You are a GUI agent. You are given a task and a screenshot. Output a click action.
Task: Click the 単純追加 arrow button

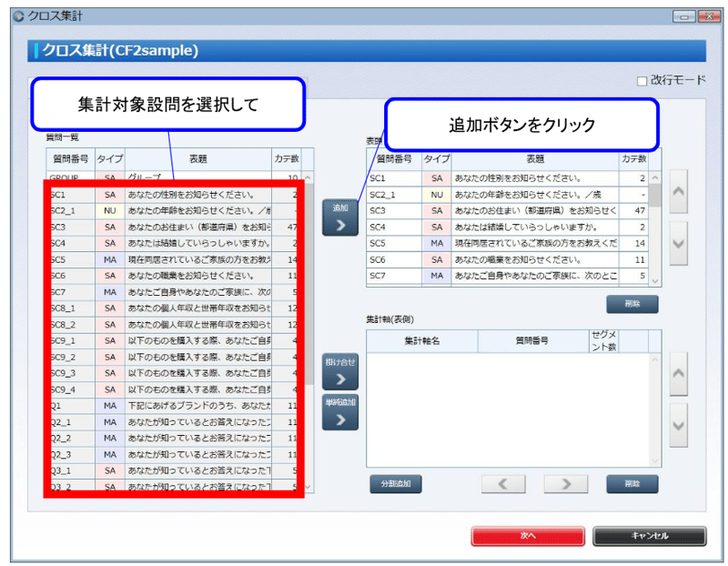[x=339, y=409]
